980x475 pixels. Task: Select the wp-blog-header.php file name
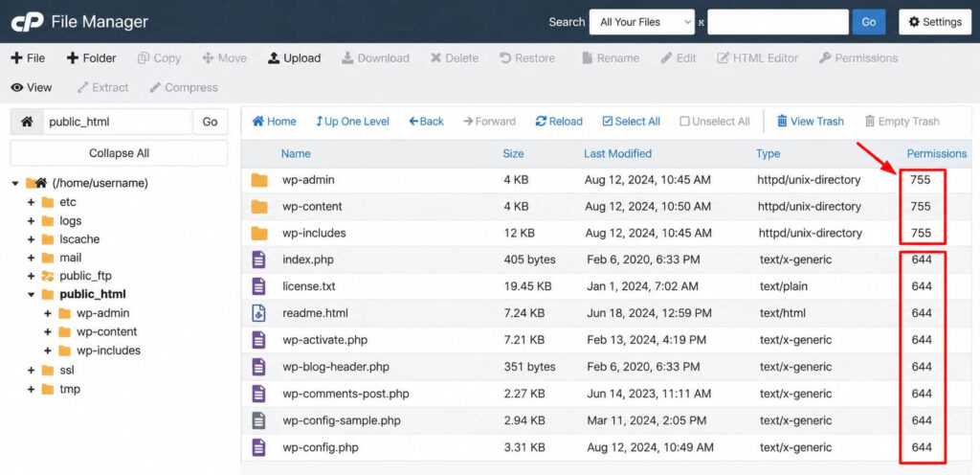(334, 367)
